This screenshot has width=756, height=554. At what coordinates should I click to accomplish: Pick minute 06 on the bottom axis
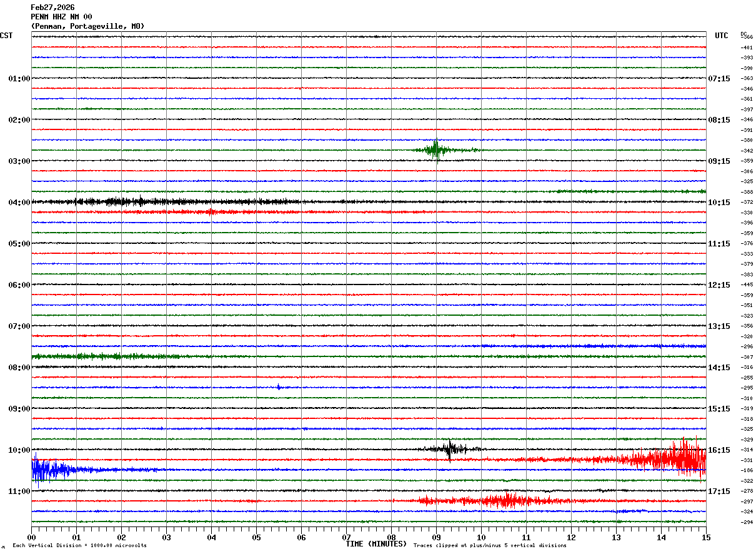pos(301,537)
